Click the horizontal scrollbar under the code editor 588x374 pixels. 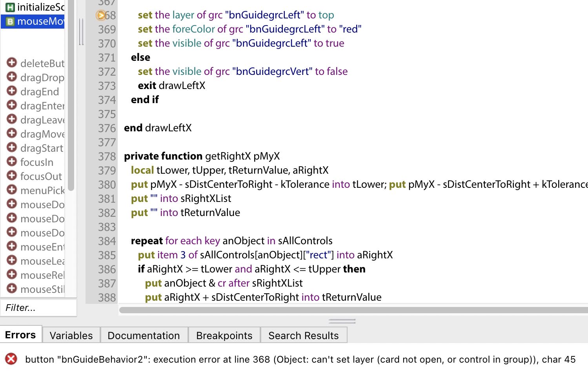pyautogui.click(x=353, y=310)
